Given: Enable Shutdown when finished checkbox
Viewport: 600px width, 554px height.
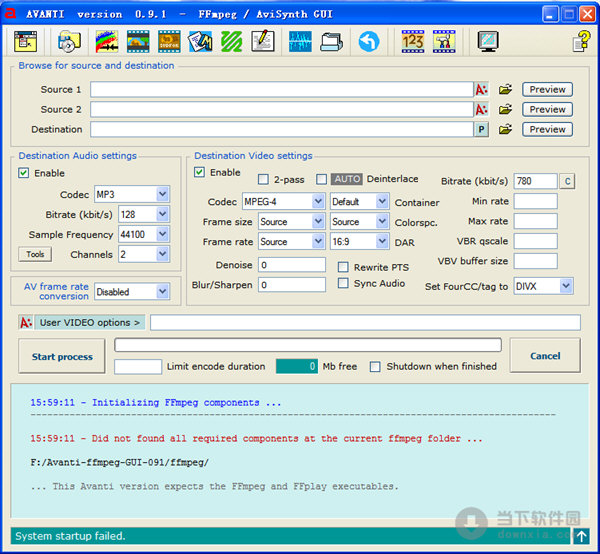Looking at the screenshot, I should (375, 367).
